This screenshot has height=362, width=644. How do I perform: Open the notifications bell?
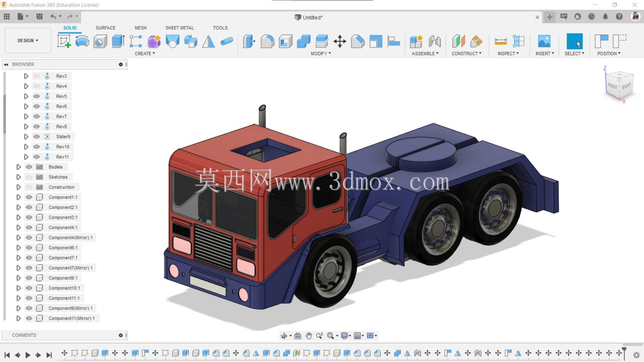coord(605,16)
